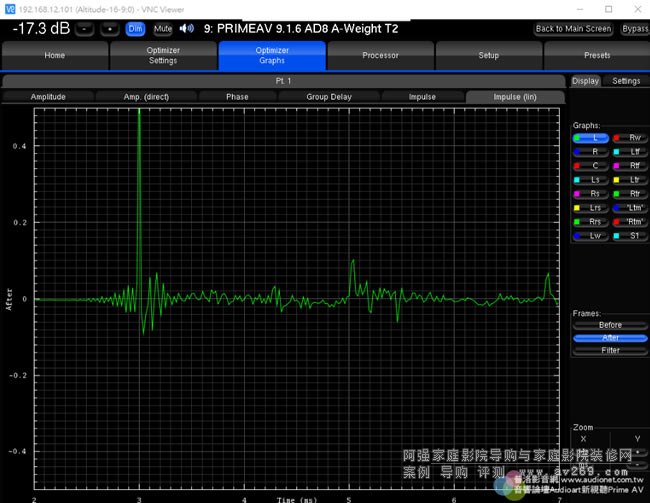Screen dimensions: 650x503
Task: Select the Before frame option
Action: pyautogui.click(x=610, y=325)
